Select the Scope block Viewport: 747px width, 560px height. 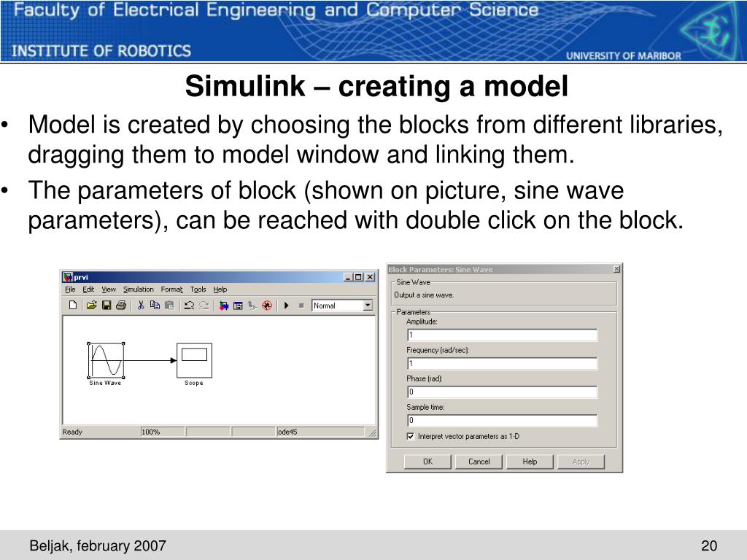tap(194, 360)
